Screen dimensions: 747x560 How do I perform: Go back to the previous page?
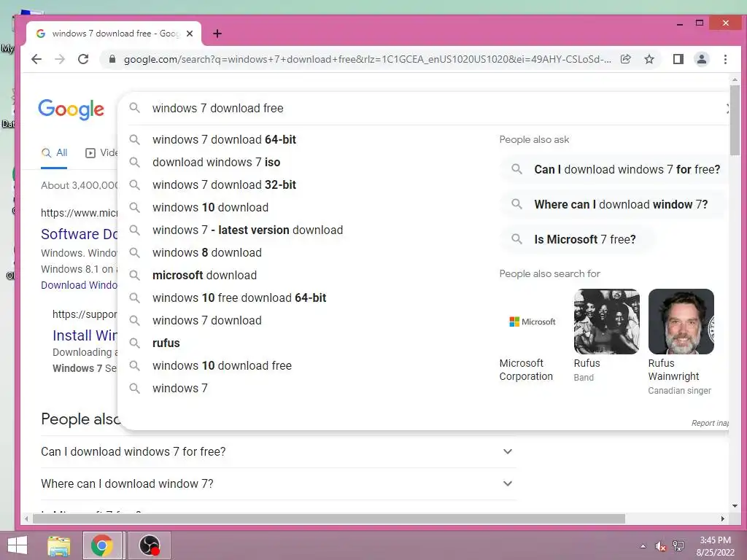36,59
